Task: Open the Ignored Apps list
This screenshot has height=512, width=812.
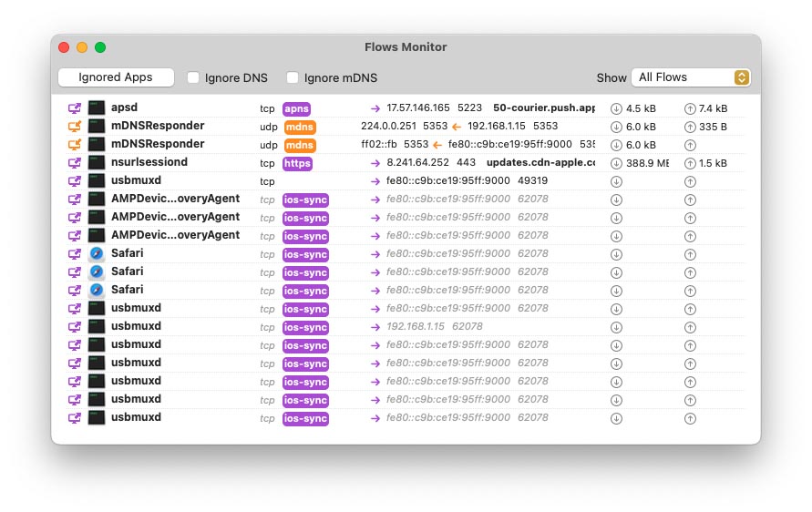Action: tap(116, 77)
